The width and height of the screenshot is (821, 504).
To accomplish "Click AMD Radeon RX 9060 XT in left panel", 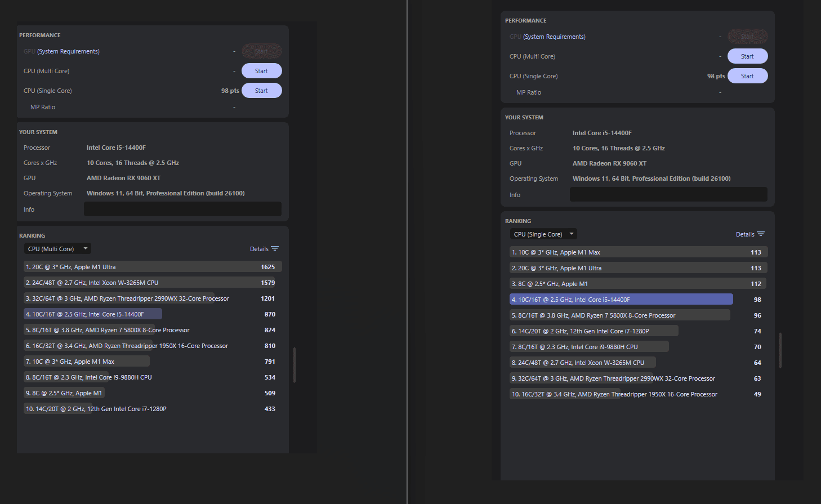I will pos(123,178).
